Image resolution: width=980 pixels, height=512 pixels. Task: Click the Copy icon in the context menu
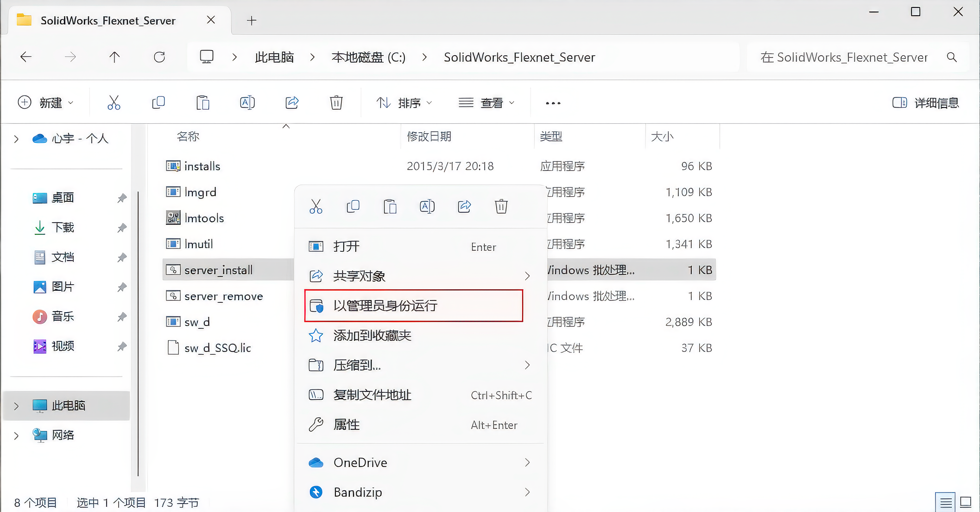pyautogui.click(x=353, y=206)
